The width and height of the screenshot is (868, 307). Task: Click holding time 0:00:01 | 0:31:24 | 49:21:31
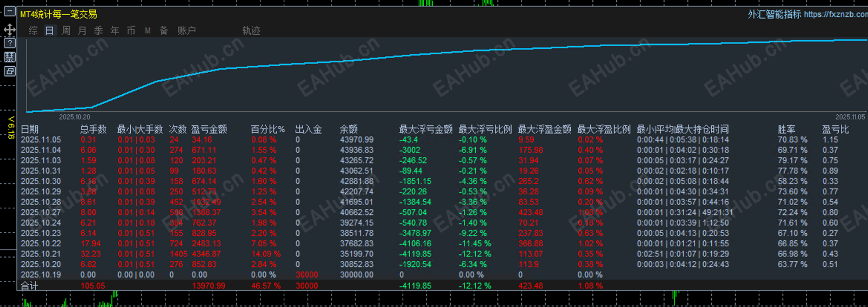click(x=685, y=213)
